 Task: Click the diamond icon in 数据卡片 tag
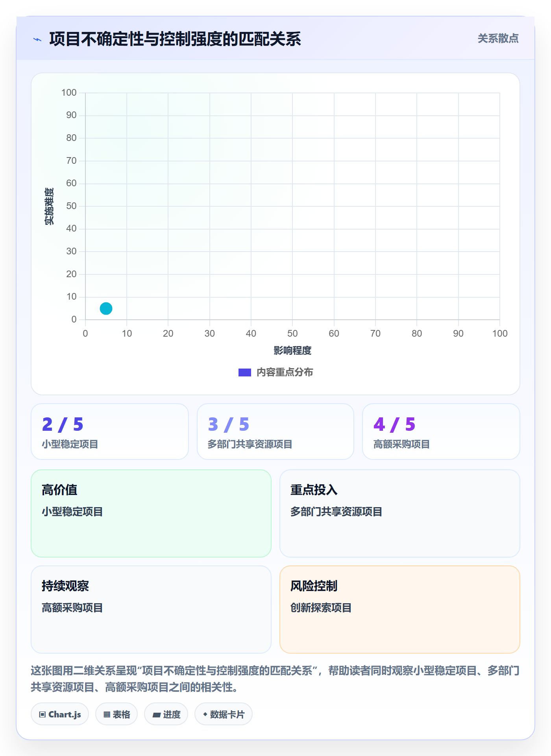tap(205, 714)
